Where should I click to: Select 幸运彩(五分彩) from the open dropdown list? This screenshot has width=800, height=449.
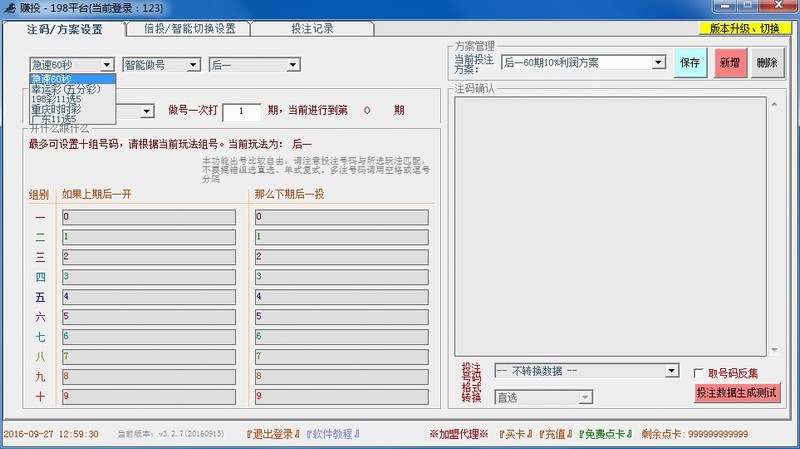(x=65, y=89)
